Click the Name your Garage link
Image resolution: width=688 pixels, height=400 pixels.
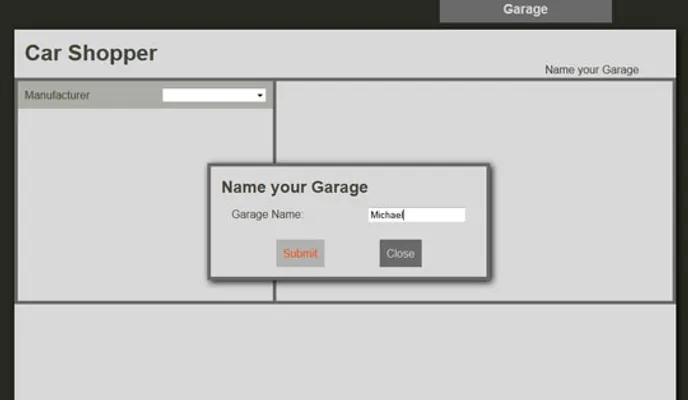591,70
